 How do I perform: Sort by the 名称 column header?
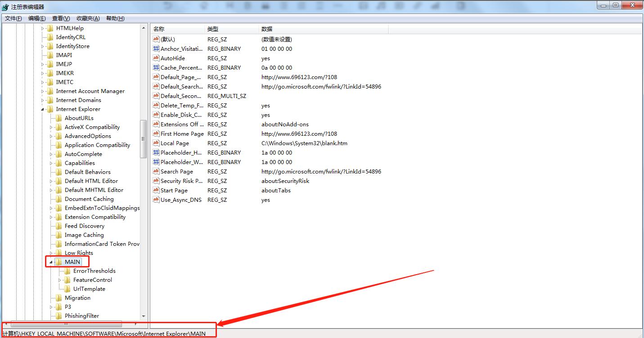coord(178,29)
